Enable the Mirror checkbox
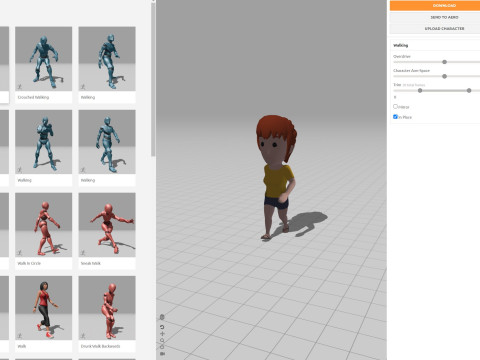Screen dimensions: 480x360 click(395, 107)
